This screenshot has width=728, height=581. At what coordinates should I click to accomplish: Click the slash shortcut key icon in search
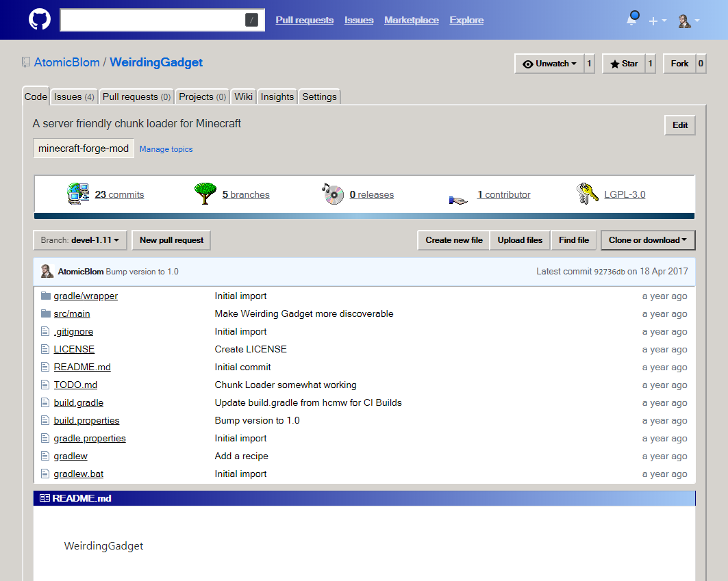coord(251,20)
